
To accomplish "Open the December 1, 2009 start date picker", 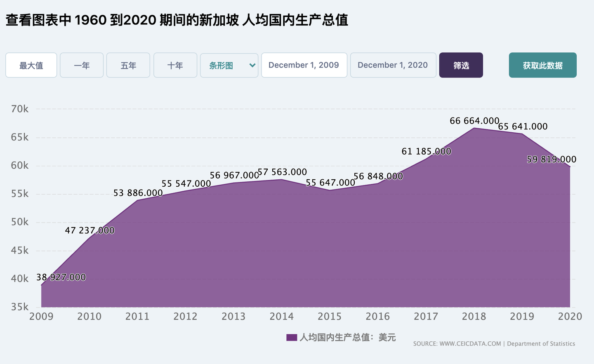I will click(x=304, y=65).
